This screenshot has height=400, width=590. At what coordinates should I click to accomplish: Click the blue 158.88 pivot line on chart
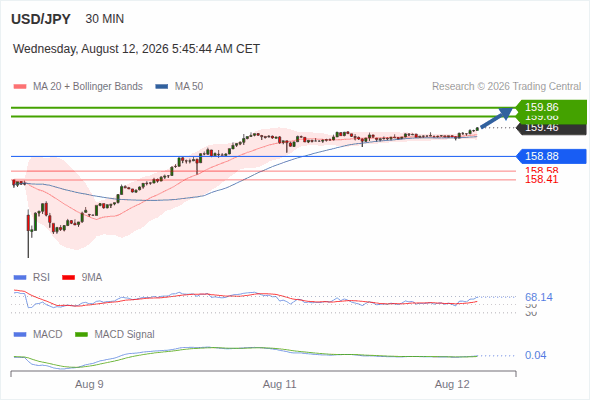263,156
